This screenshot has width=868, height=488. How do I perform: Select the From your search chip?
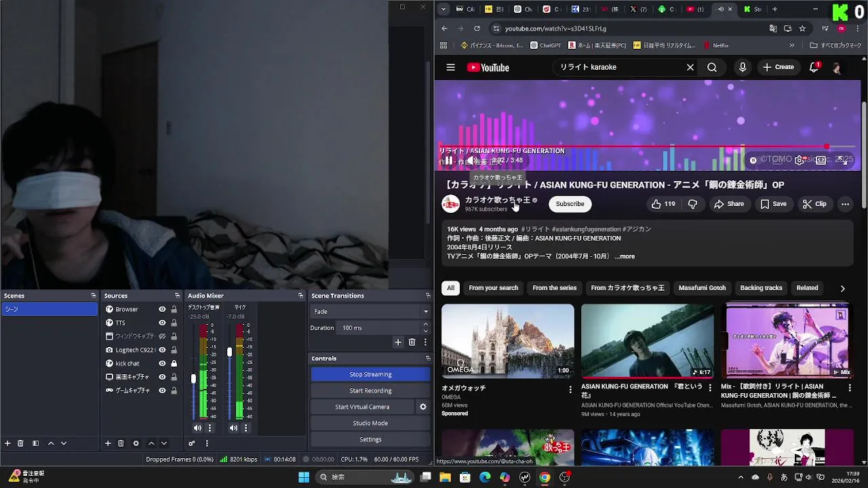tap(493, 288)
